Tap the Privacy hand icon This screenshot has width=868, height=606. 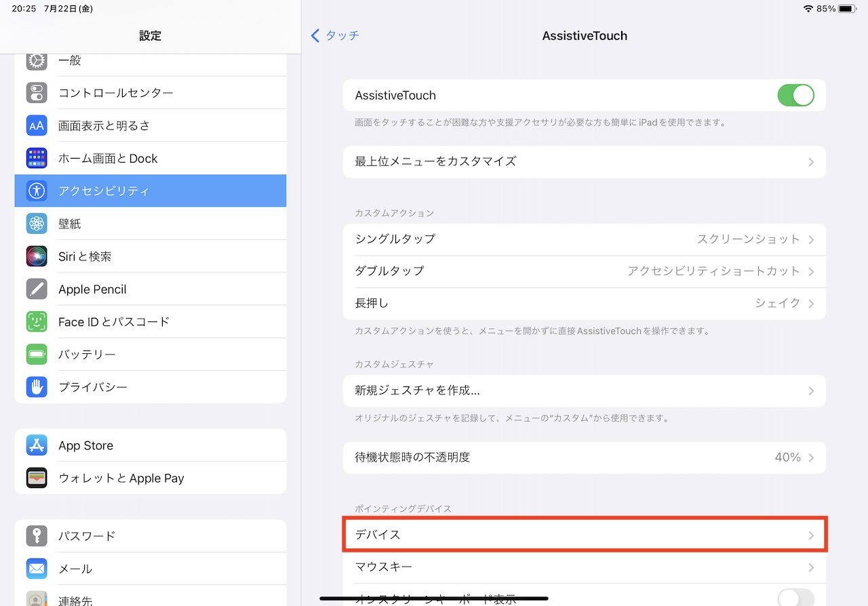[x=37, y=386]
